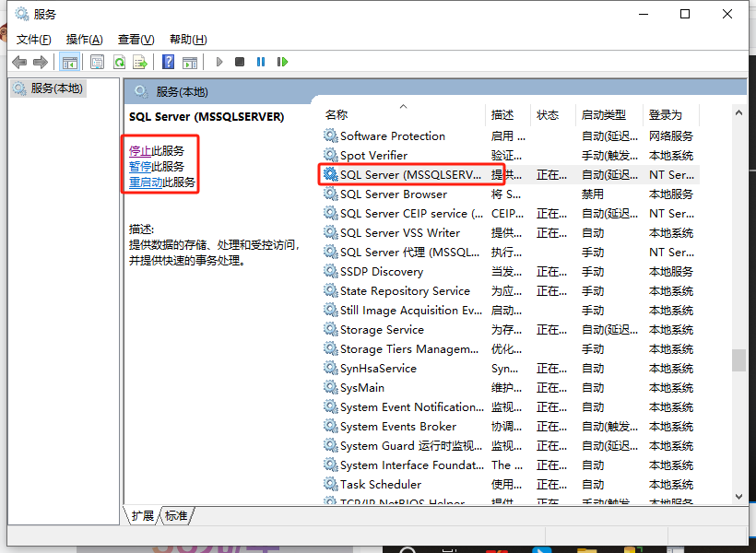Screen dimensions: 756x553
Task: Select SQL Server CEIP service row
Action: tap(509, 213)
